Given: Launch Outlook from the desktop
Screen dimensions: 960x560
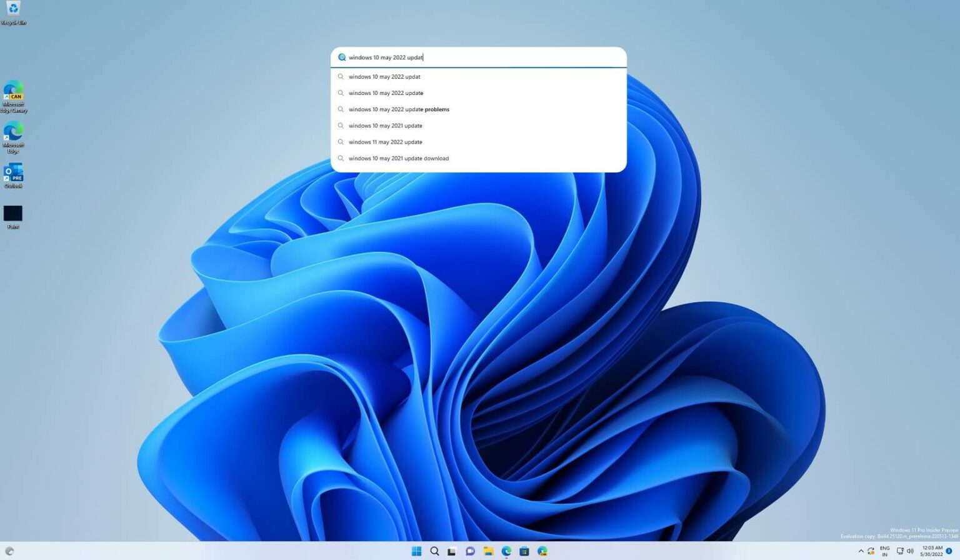Looking at the screenshot, I should [x=13, y=174].
